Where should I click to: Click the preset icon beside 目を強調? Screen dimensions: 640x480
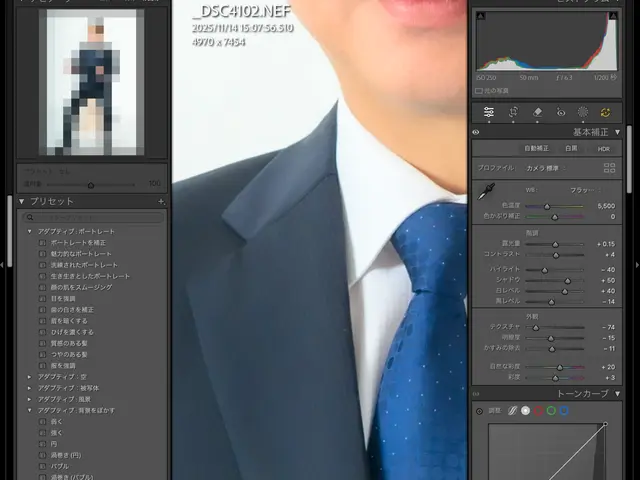coord(42,298)
